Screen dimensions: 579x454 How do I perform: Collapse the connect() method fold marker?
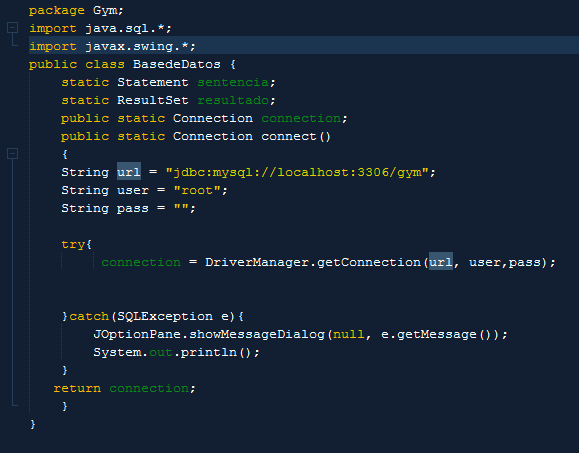[13, 154]
